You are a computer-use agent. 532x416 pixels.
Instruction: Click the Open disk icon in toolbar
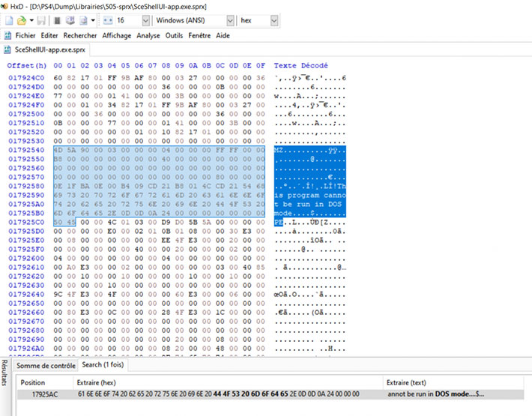70,21
